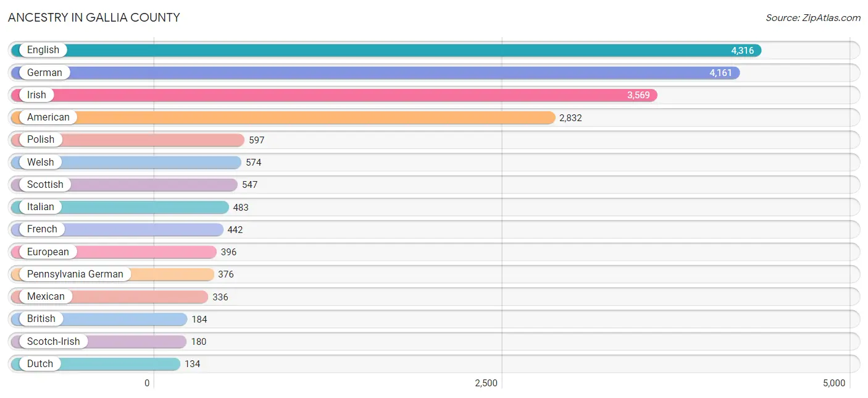This screenshot has width=868, height=398.
Task: Click the English bar label
Action: click(43, 50)
